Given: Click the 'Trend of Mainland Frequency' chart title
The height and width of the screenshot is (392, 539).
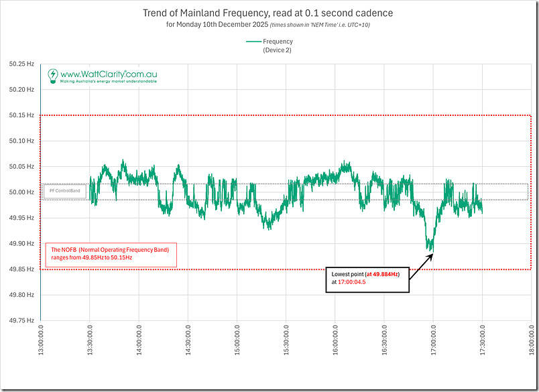Looking at the screenshot, I should [x=268, y=13].
